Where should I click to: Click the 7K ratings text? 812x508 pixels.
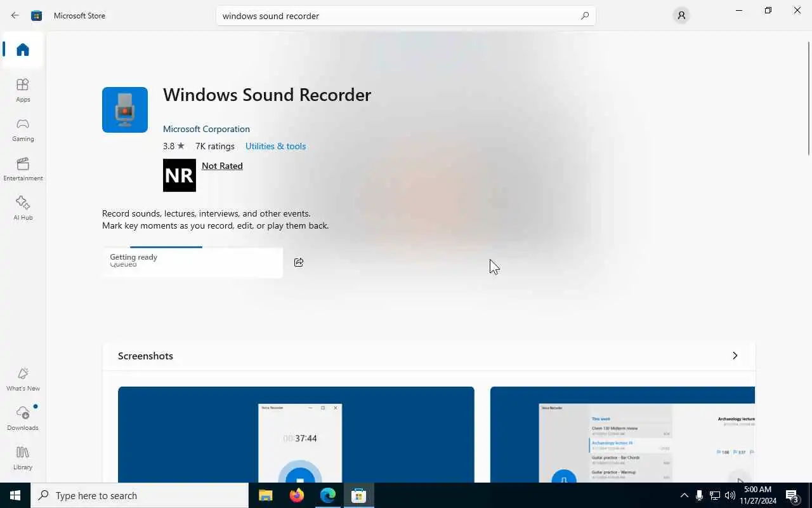(x=215, y=146)
